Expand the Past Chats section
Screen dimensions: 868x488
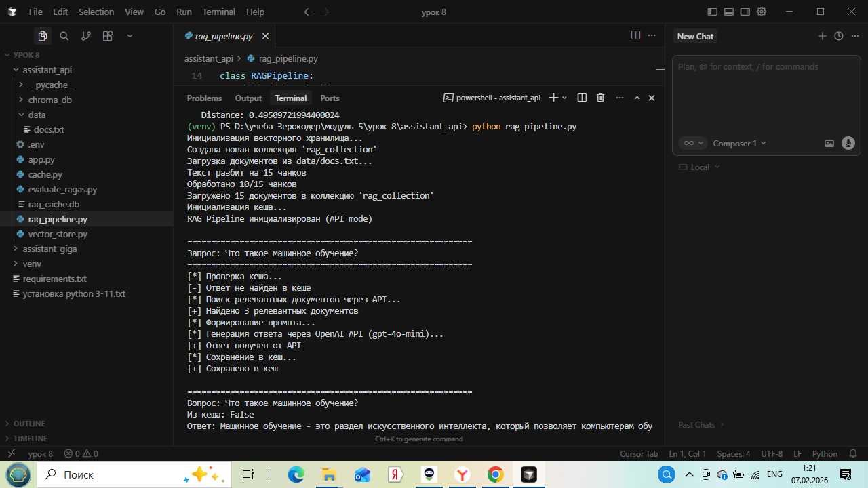point(701,424)
